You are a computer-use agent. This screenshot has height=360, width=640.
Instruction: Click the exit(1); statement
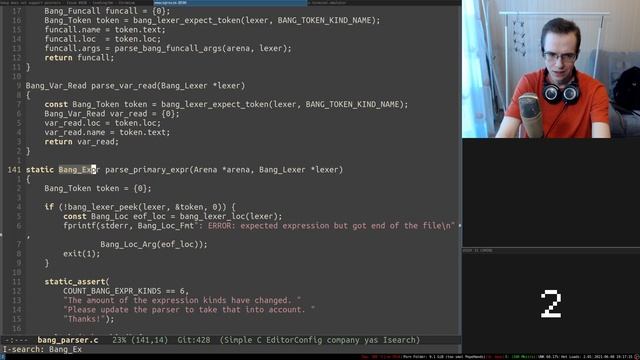[x=81, y=253]
